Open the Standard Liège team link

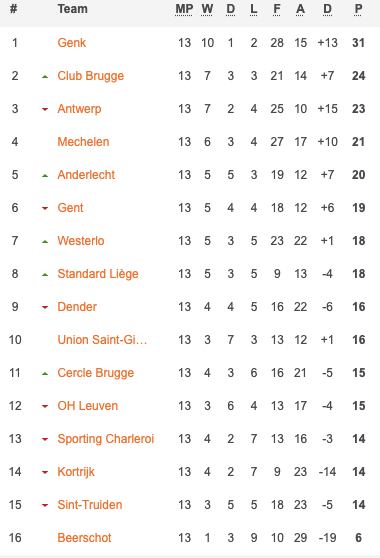[98, 274]
